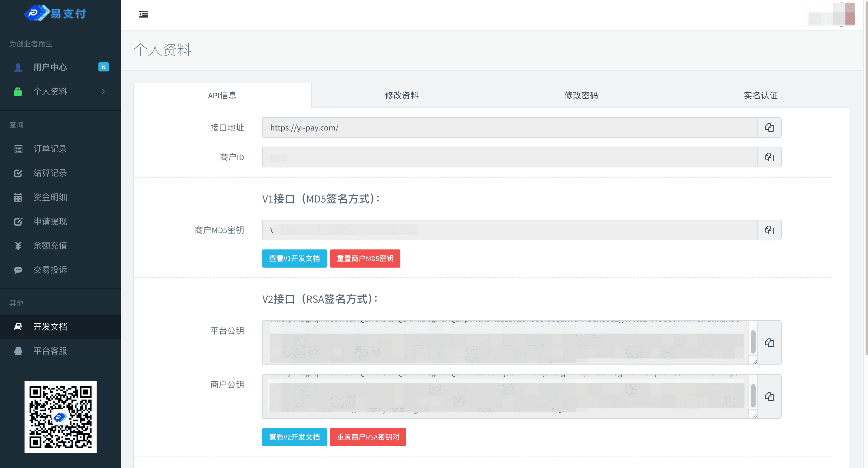Click the 商户ID field
868x468 pixels.
point(510,157)
